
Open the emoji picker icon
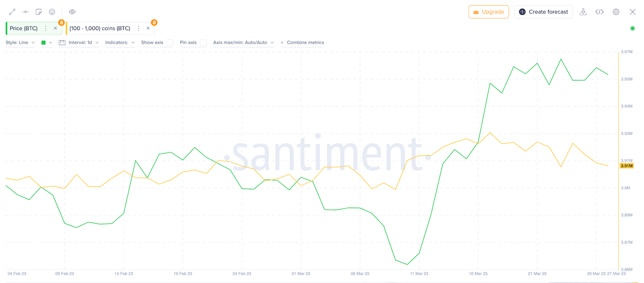coord(52,12)
